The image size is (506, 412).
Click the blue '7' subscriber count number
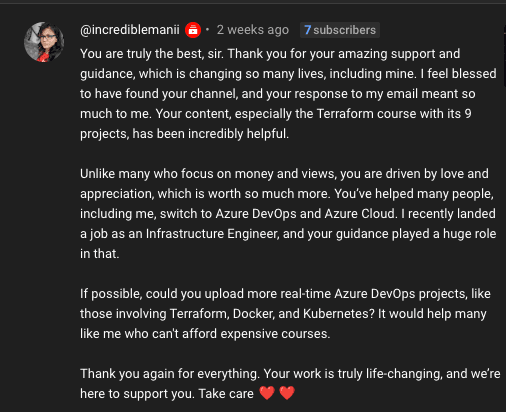pos(307,30)
